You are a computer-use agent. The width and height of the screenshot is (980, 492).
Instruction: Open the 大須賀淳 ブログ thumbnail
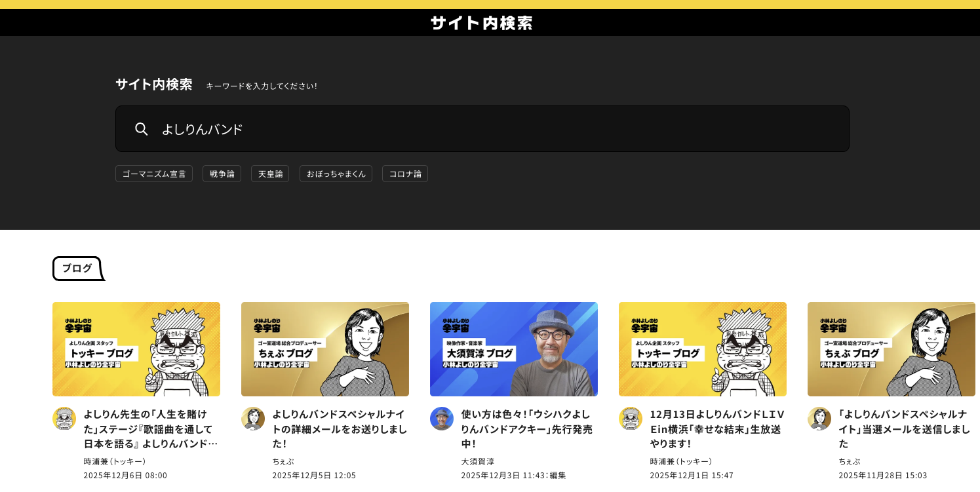pyautogui.click(x=514, y=349)
